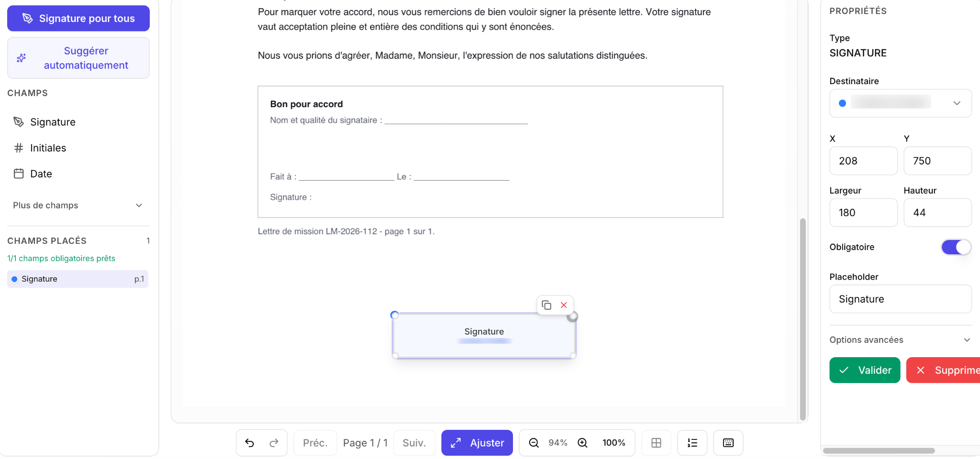
Task: Click the zoom in magnifier icon
Action: click(582, 443)
